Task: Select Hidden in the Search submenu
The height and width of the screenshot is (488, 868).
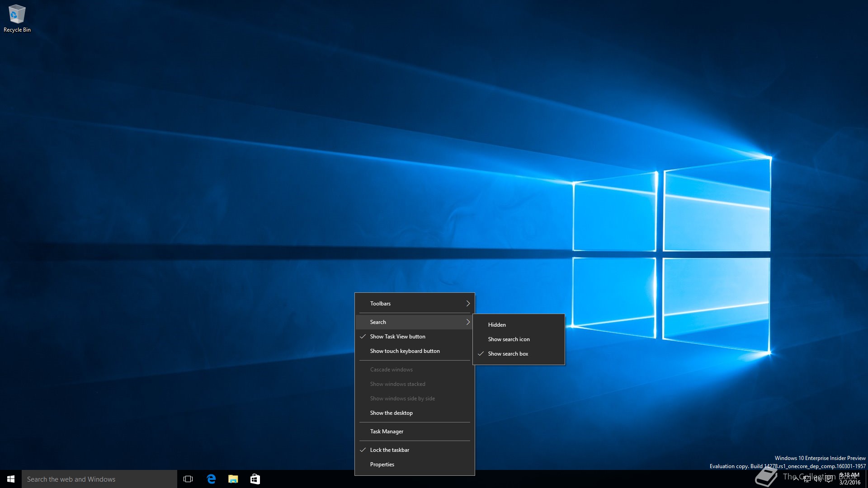Action: [x=519, y=325]
